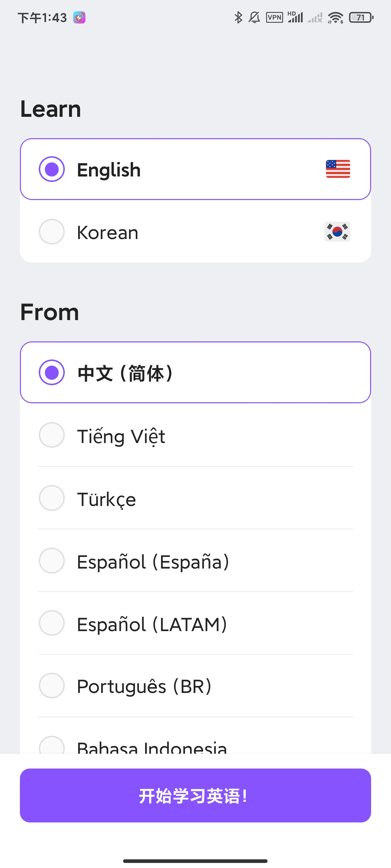Tap the HD cellular signal bars icon

[x=295, y=17]
